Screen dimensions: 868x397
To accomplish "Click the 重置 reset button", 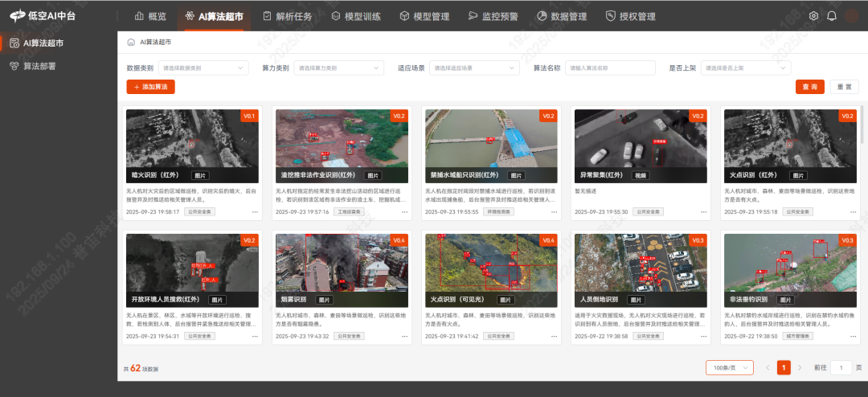I will [843, 87].
